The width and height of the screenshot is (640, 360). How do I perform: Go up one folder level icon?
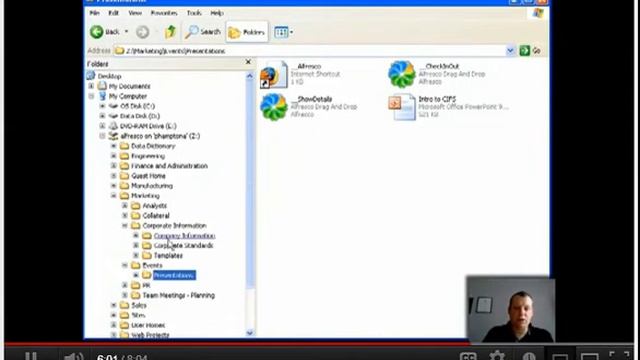(170, 31)
